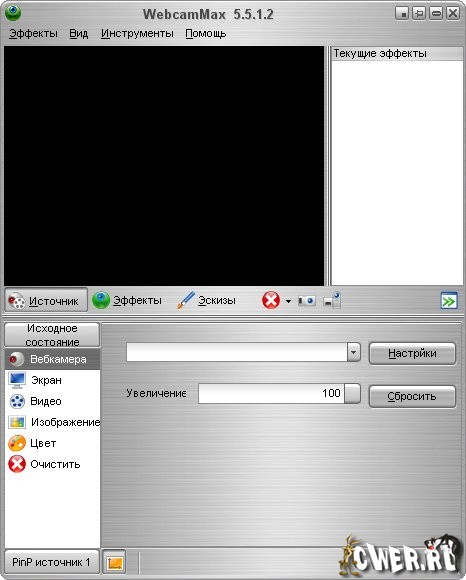Click the spinner beside Увеличение value 100

coord(352,393)
